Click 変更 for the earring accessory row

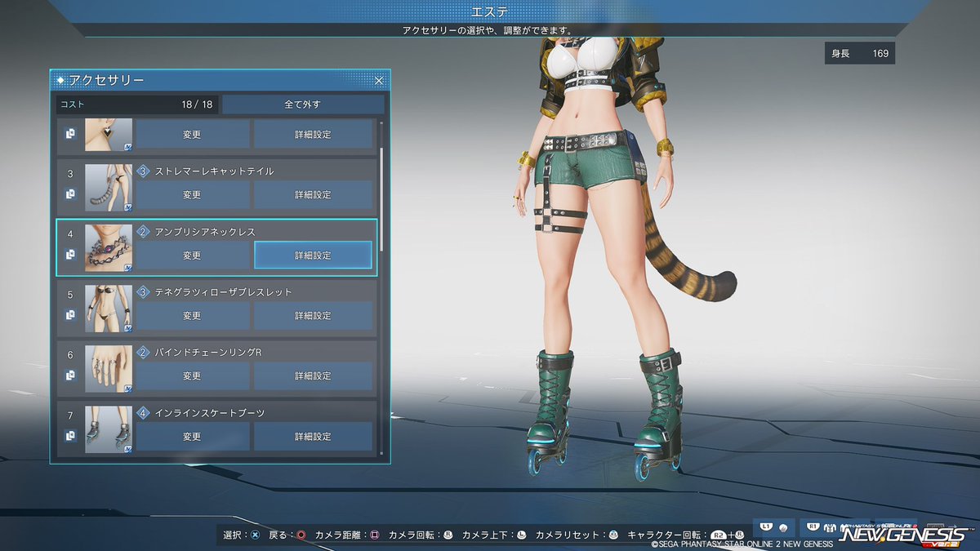click(x=192, y=134)
